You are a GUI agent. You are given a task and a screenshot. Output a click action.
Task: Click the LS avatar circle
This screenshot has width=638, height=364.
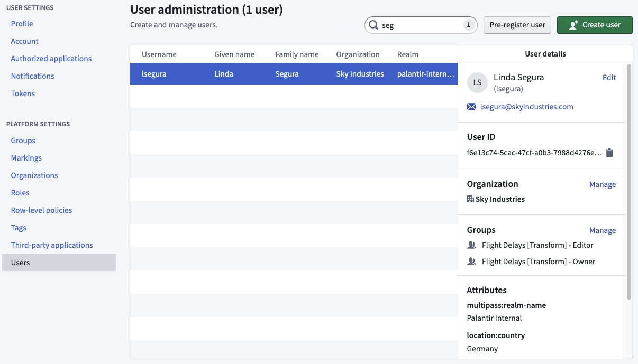(x=477, y=82)
